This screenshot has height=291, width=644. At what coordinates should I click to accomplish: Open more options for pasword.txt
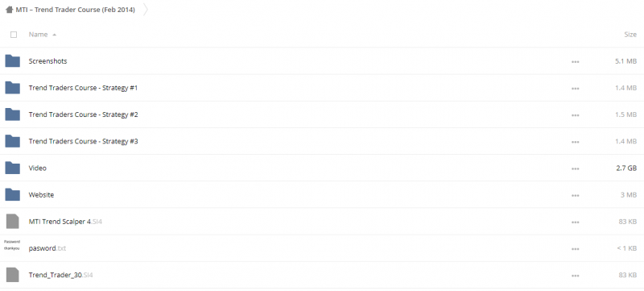click(x=575, y=248)
